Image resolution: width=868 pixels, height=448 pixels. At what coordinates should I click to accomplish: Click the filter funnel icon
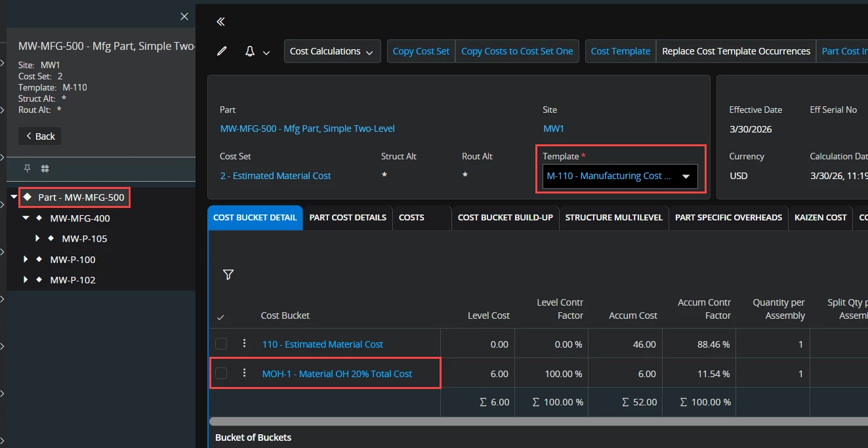pyautogui.click(x=228, y=275)
